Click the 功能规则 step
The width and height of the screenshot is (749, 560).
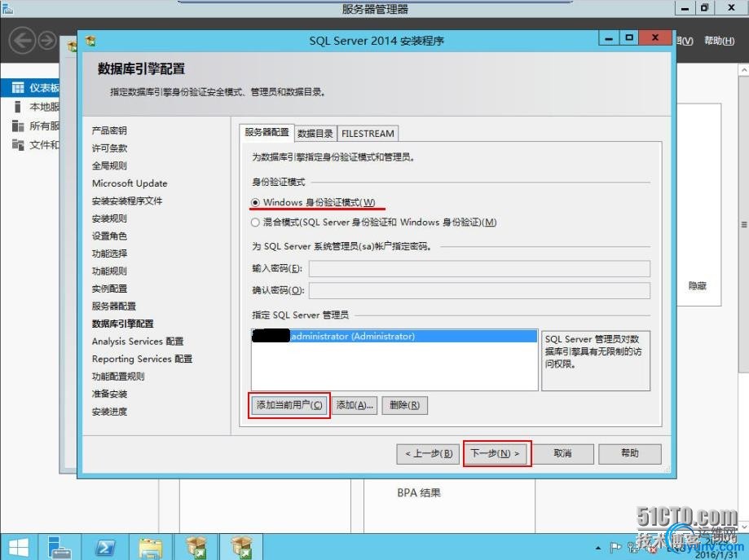pos(109,271)
